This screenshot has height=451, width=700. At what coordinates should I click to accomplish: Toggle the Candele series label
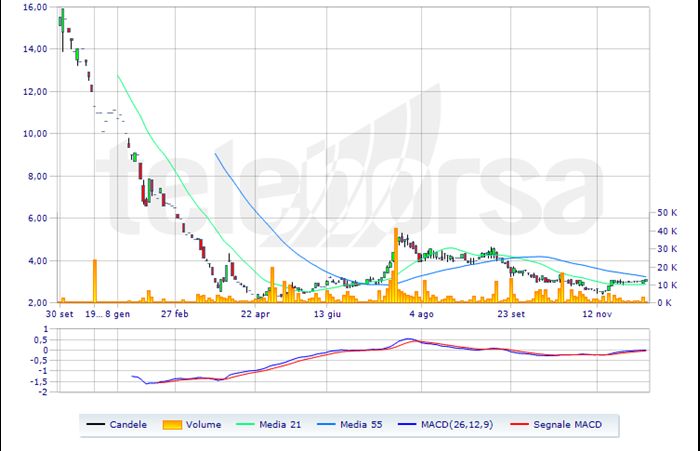[x=130, y=424]
